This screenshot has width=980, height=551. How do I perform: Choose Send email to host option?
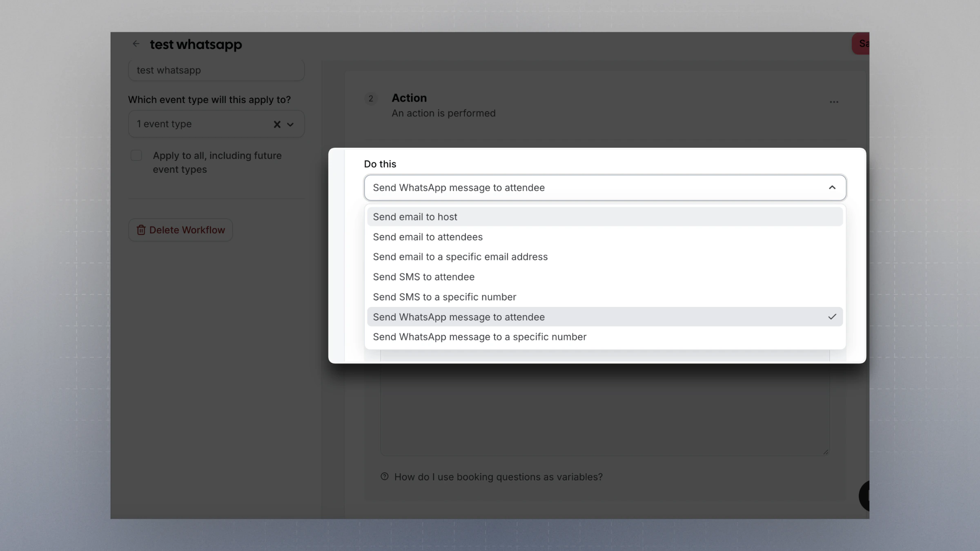(x=415, y=217)
